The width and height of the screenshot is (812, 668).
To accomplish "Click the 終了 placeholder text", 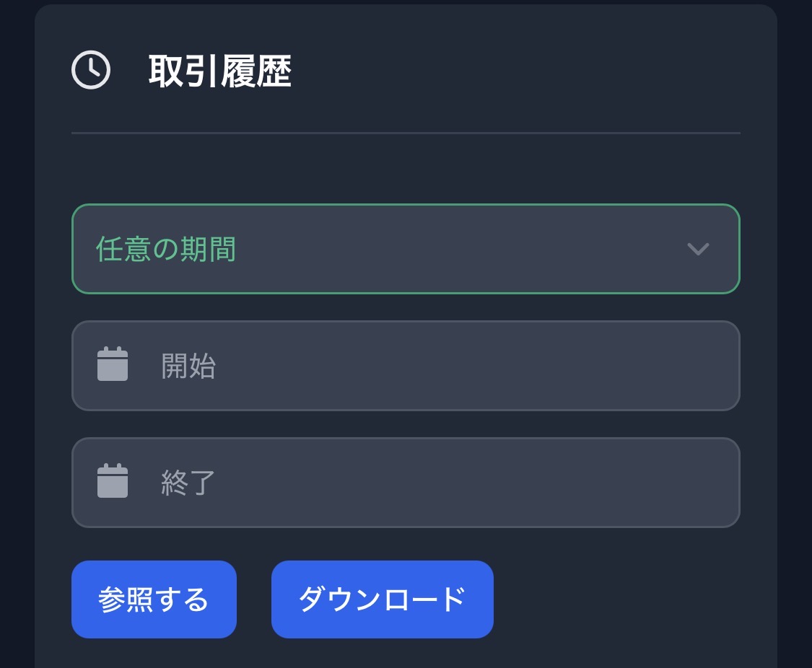I will coord(188,483).
